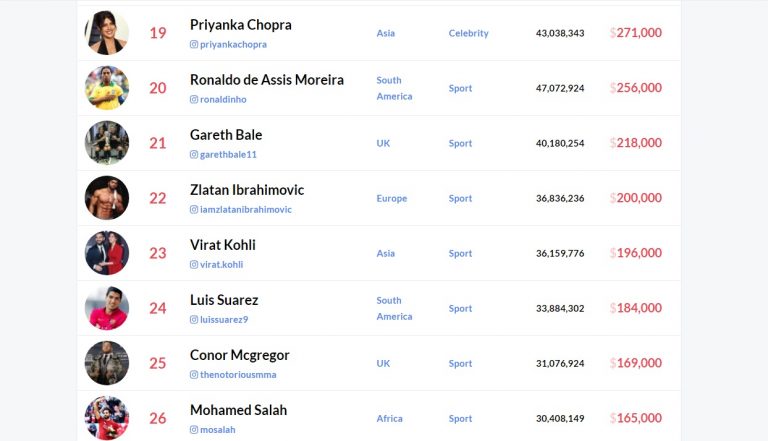
Task: Follow the thenotoriousmma profile link
Action: (x=238, y=374)
